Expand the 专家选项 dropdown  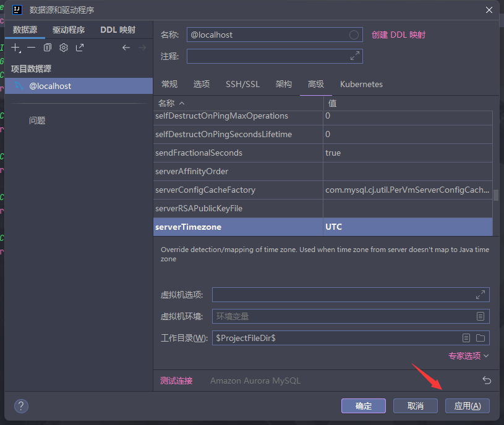pyautogui.click(x=468, y=356)
